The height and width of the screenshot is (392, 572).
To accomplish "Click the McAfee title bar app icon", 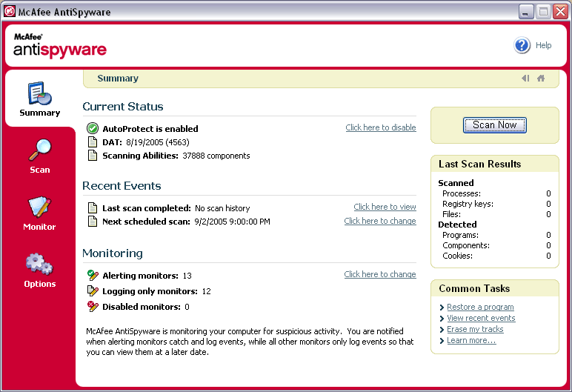I will [10, 12].
